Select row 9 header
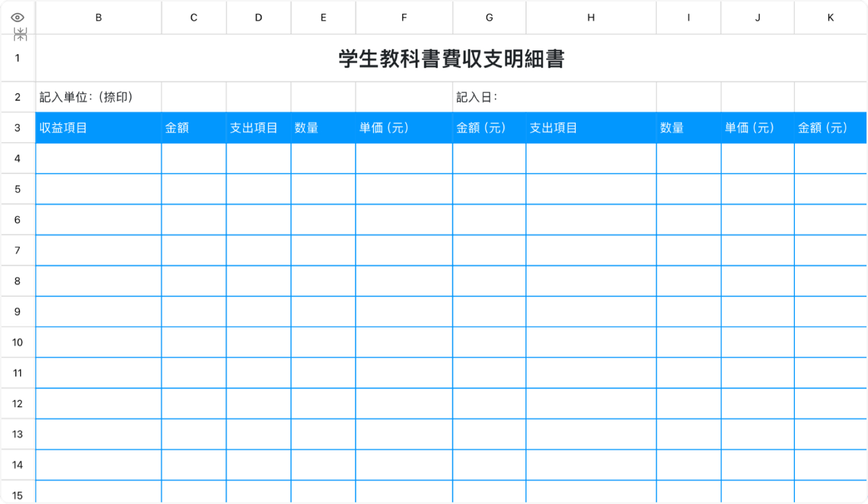 17,312
